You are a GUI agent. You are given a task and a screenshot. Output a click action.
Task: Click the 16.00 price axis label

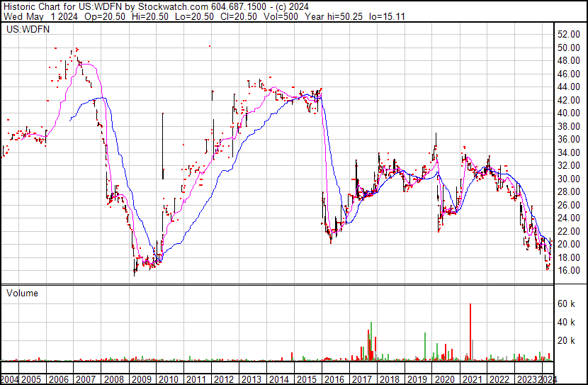tap(568, 270)
